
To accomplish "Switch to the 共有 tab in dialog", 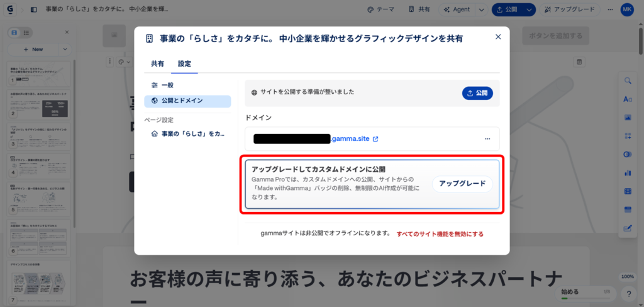I will [x=157, y=64].
